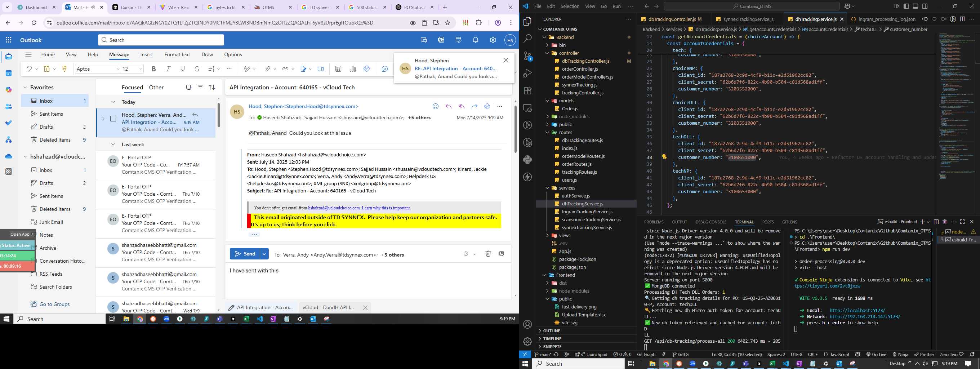
Task: Open the Format text ribbon tab
Action: [177, 54]
